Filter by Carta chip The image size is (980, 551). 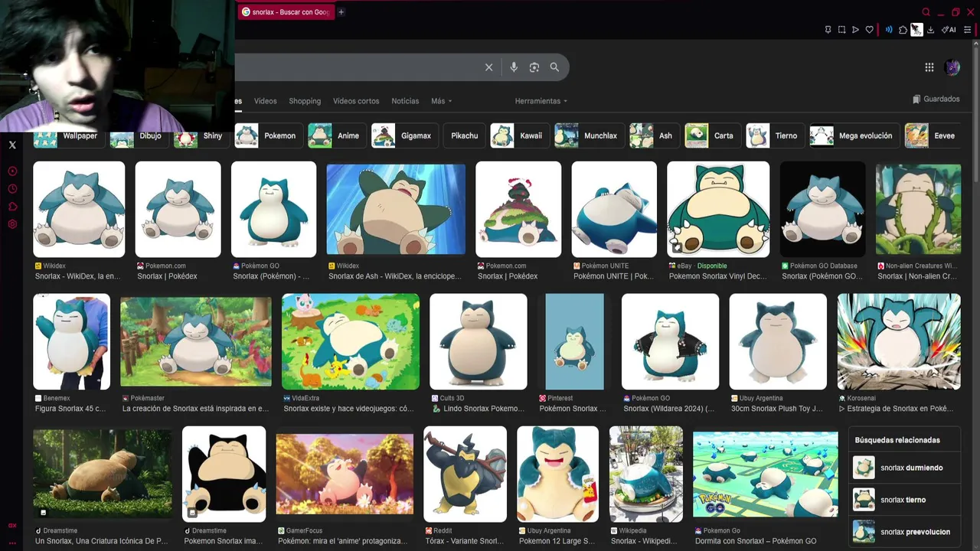pos(711,135)
